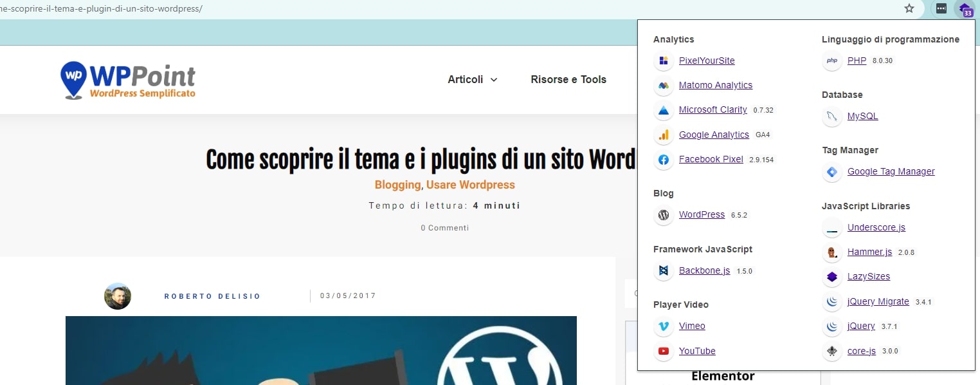The image size is (980, 385).
Task: Click the Google Tag Manager logo icon
Action: (x=832, y=172)
